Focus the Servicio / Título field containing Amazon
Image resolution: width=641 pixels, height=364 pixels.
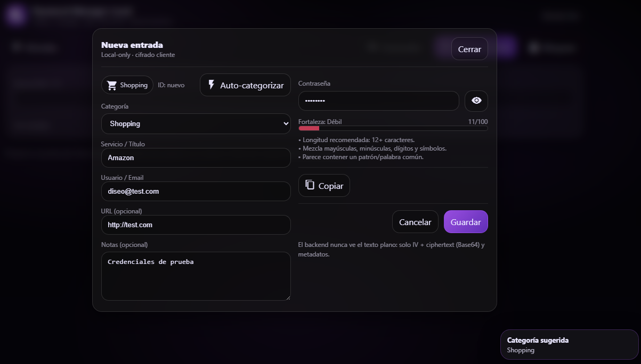[x=196, y=158]
